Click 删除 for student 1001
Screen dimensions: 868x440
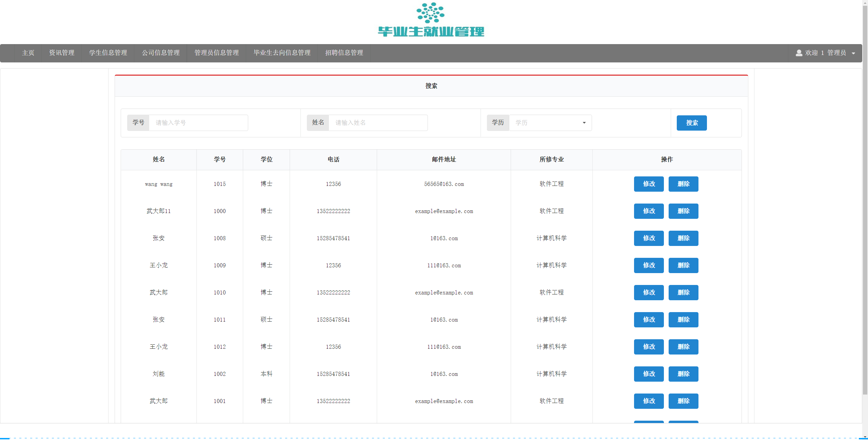click(x=684, y=401)
